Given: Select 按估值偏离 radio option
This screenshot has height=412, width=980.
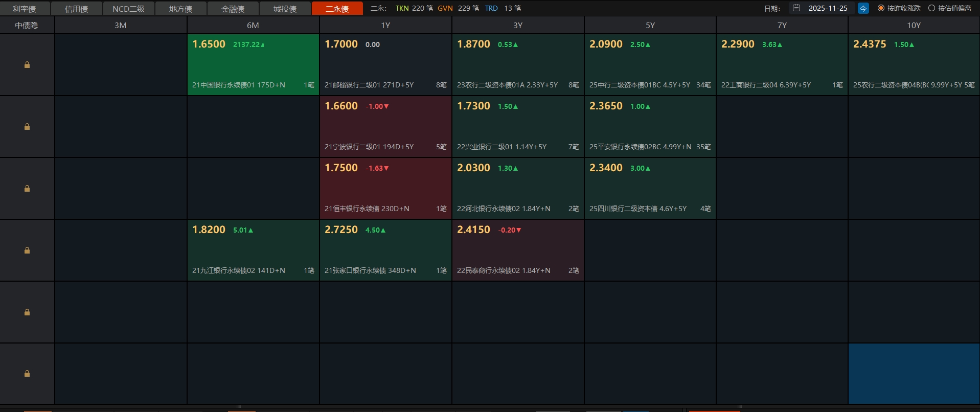Looking at the screenshot, I should coord(950,8).
